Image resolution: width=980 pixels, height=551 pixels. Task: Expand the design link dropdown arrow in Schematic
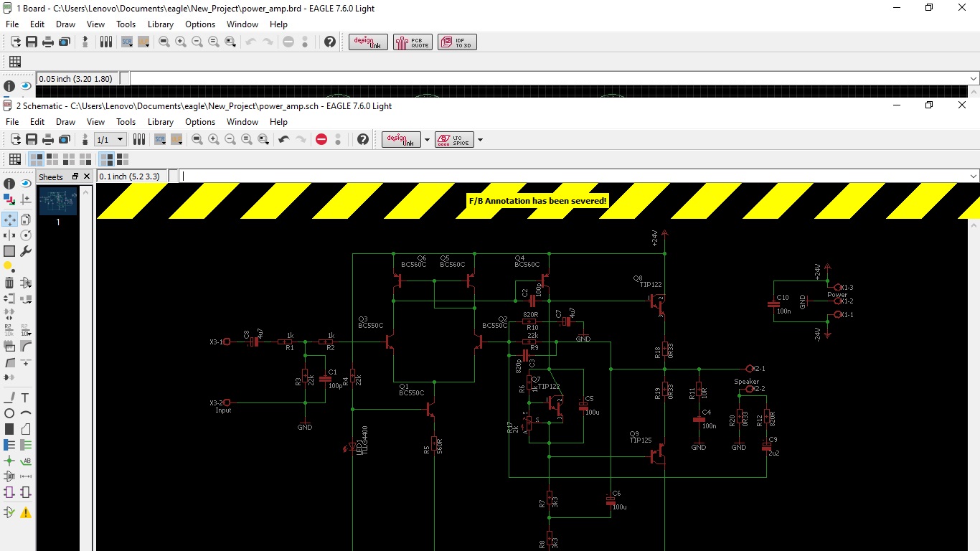click(427, 139)
